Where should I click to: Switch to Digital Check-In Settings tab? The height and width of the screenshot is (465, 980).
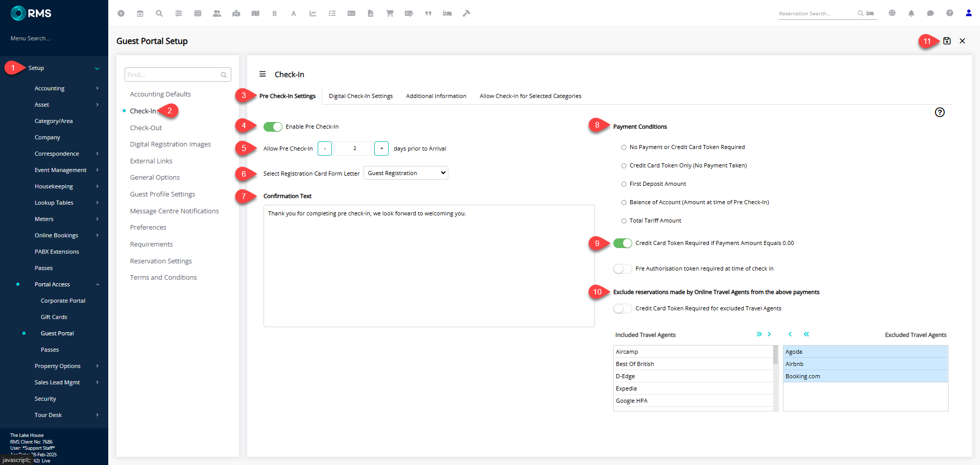pyautogui.click(x=361, y=96)
